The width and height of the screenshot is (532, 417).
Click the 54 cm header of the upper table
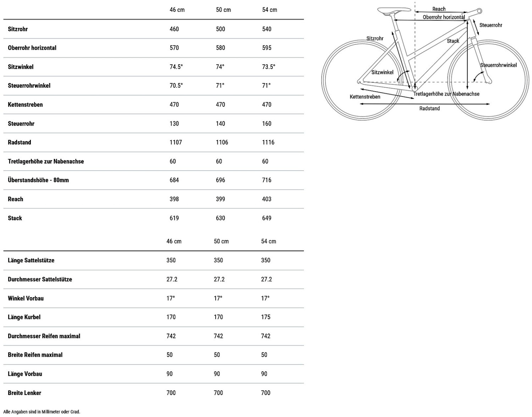(270, 10)
